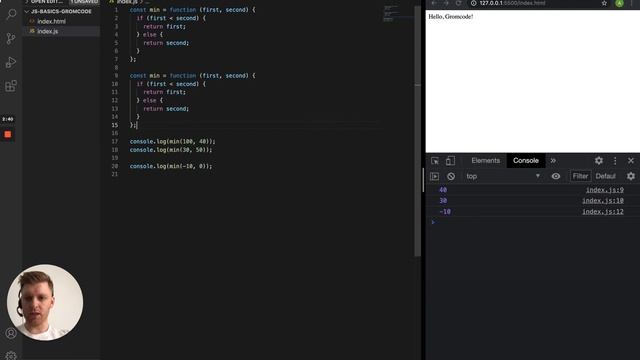Open the console settings gear

631,176
